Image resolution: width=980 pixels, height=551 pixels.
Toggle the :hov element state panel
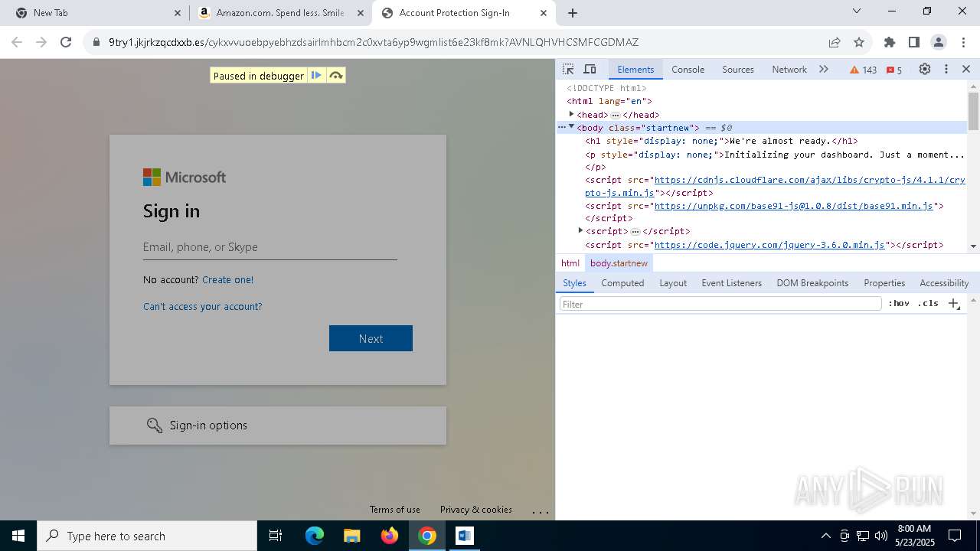tap(899, 303)
